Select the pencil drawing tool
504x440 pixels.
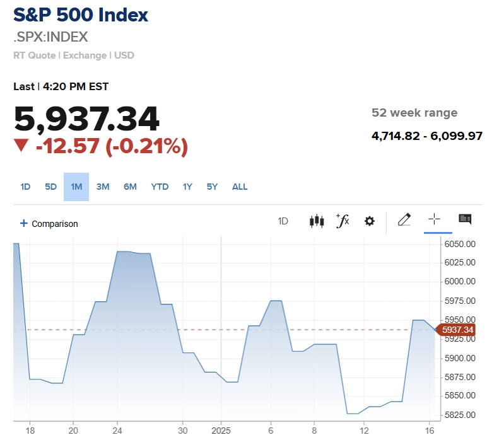point(404,220)
